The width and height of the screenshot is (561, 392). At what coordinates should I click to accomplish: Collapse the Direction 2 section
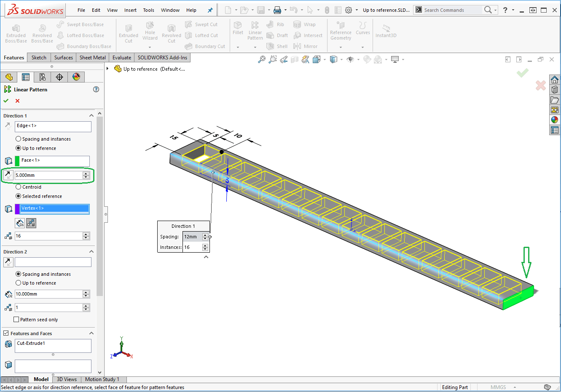click(91, 252)
